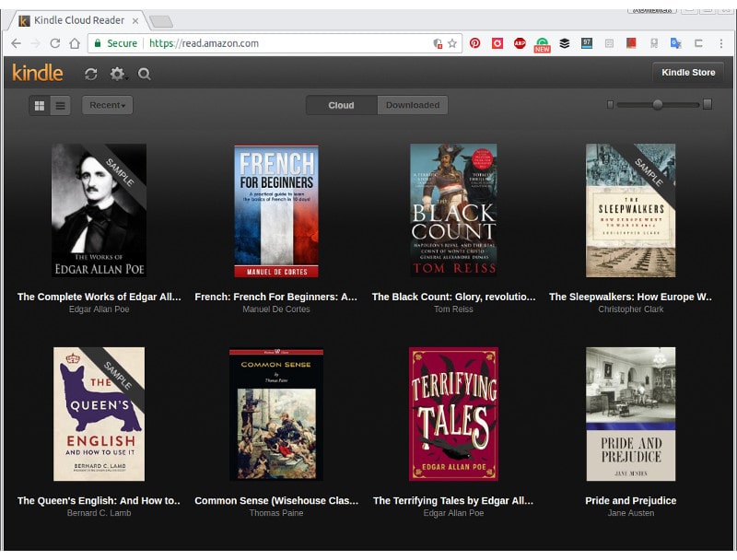Screen dimensions: 737x560
Task: Open the Adblock Plus extension
Action: tap(520, 43)
